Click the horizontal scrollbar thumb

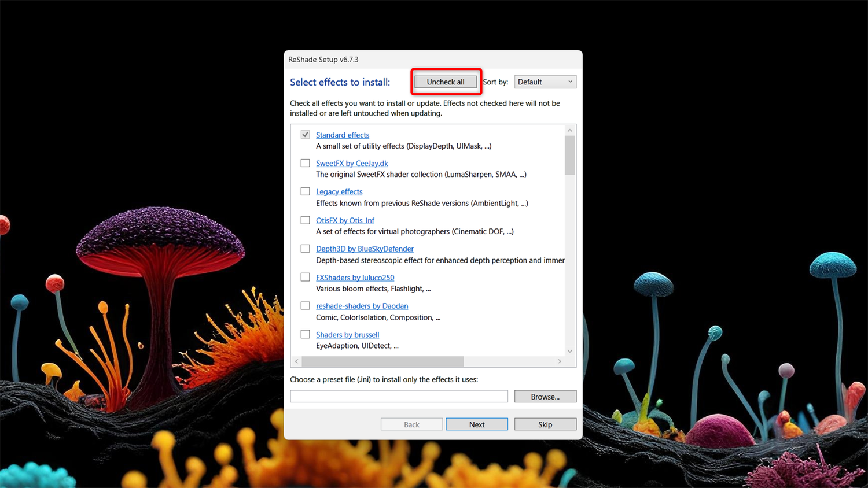click(383, 361)
